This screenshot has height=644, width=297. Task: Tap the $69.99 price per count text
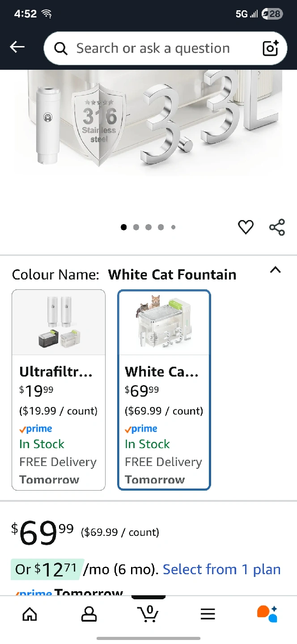pyautogui.click(x=120, y=532)
